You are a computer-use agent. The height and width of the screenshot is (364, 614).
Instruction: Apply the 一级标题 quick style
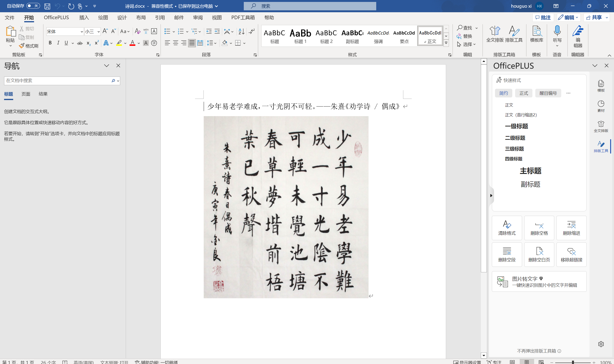(x=516, y=126)
